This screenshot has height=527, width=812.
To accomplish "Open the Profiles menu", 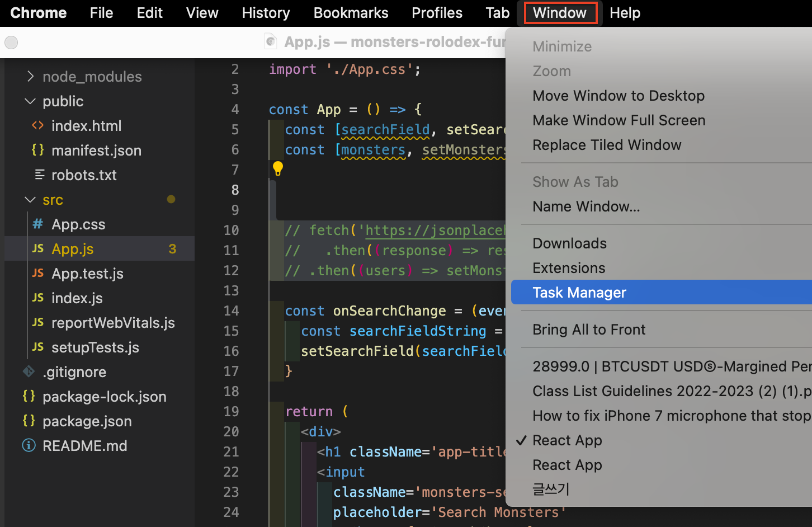I will tap(437, 13).
